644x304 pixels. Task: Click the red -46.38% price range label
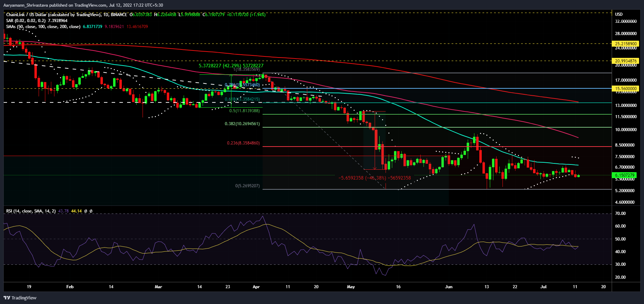coord(374,178)
